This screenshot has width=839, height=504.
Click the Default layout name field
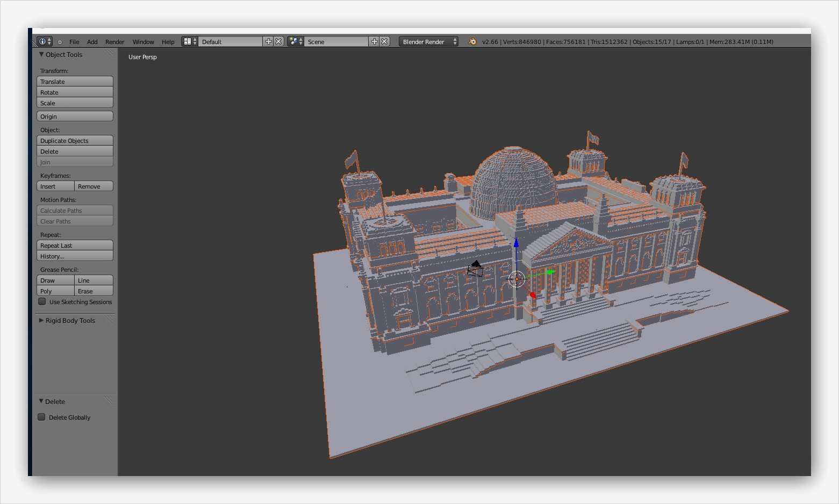(231, 41)
